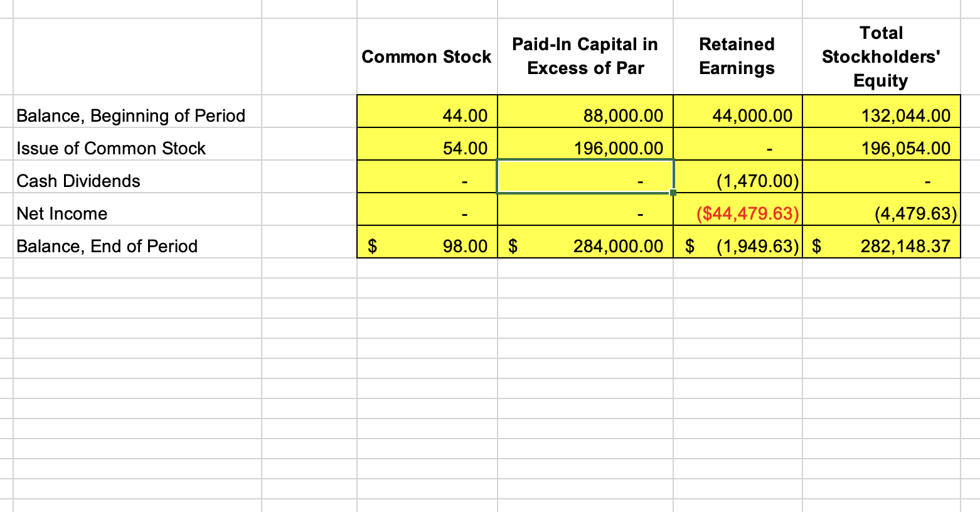This screenshot has height=512, width=980.
Task: Click the cell showing 132,044.00
Action: [x=881, y=115]
